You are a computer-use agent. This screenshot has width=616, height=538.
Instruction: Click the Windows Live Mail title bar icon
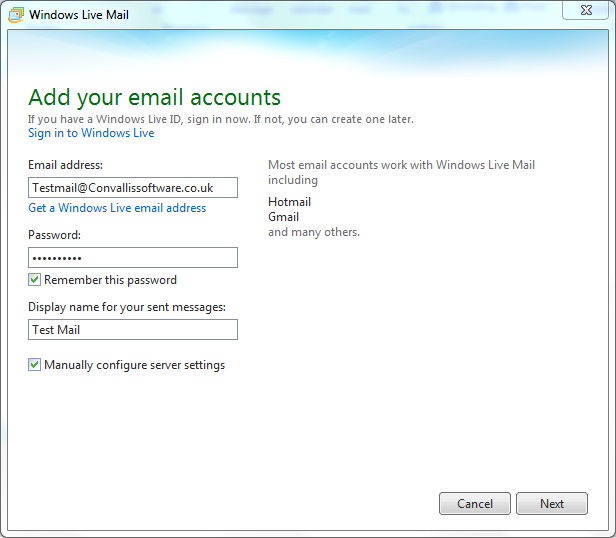pos(16,15)
